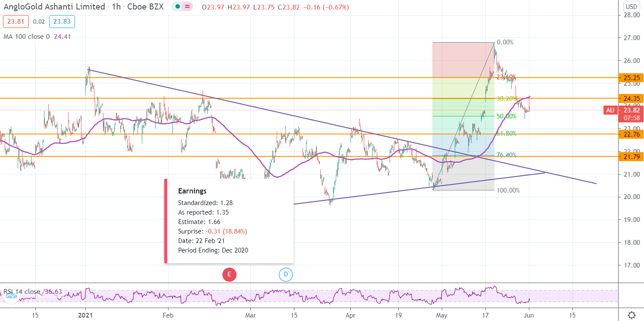Click the blue dividend D marker
The image size is (644, 321).
pos(286,274)
